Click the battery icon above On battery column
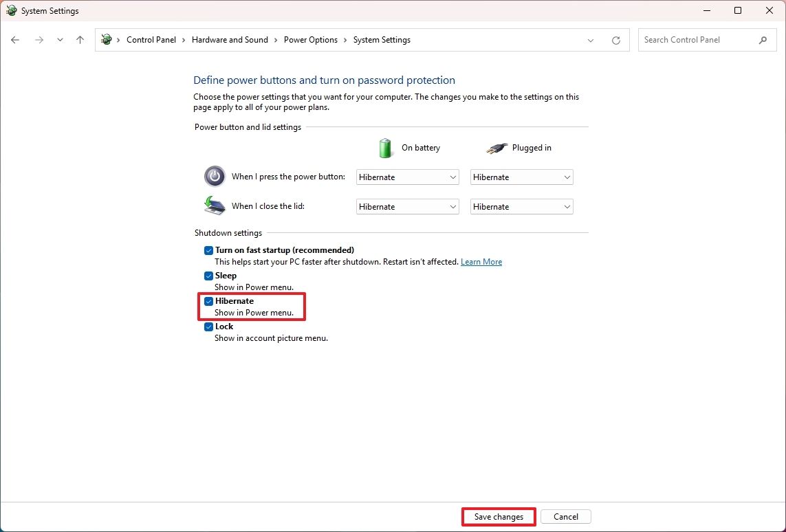The image size is (786, 532). pos(385,148)
